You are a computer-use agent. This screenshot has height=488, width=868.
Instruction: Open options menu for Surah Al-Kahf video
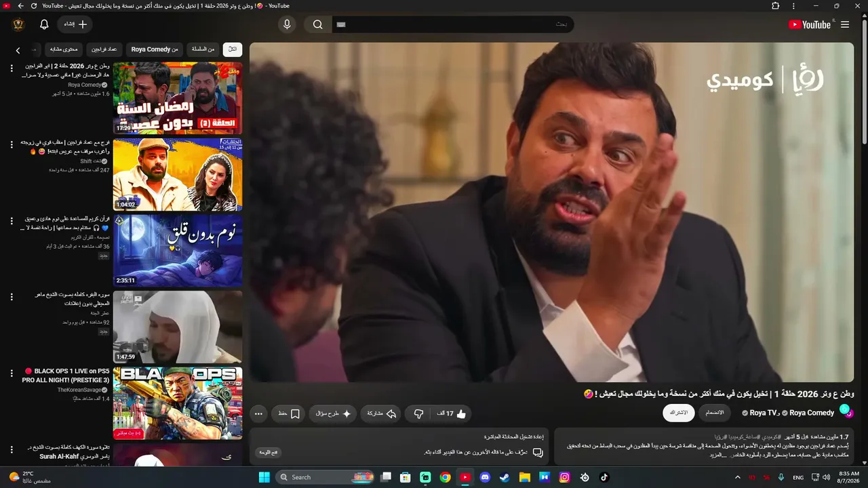12,449
